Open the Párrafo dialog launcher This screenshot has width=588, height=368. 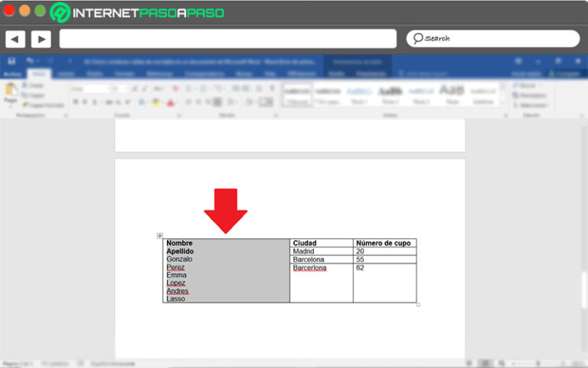[x=276, y=116]
